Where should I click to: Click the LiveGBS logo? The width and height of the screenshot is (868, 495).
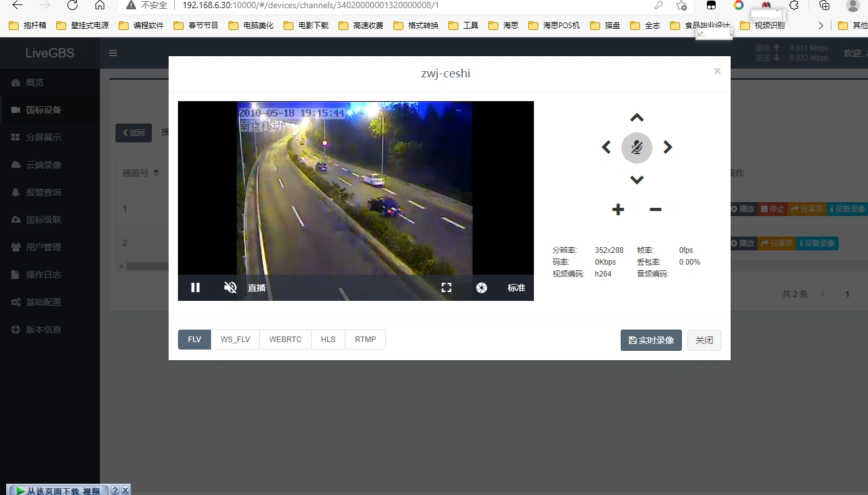click(x=50, y=53)
